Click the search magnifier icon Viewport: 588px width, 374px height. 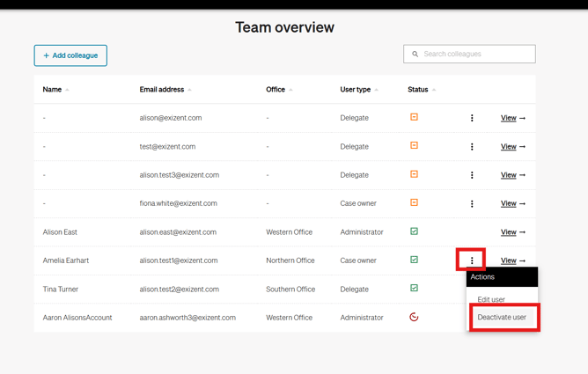click(415, 54)
